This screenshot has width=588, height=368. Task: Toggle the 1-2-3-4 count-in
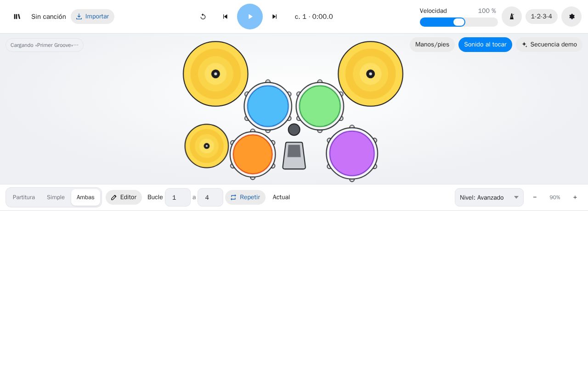[x=542, y=17]
